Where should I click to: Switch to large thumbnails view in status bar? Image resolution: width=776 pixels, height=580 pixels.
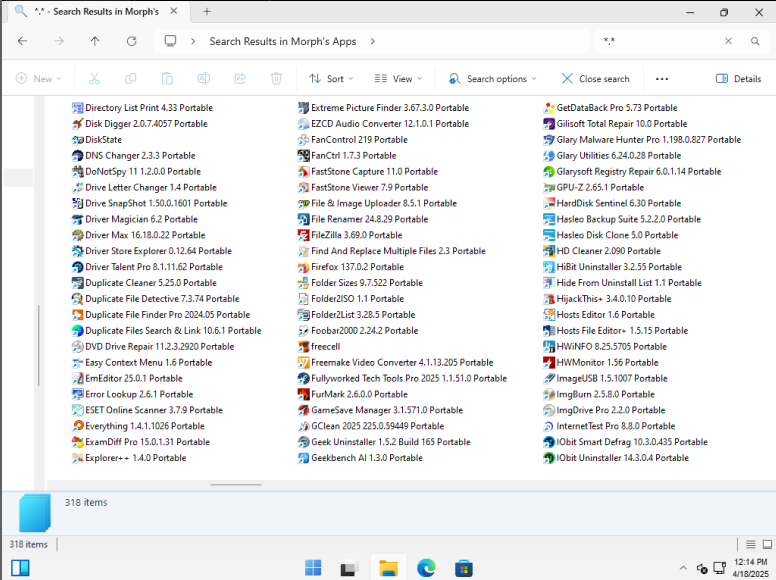(x=767, y=544)
